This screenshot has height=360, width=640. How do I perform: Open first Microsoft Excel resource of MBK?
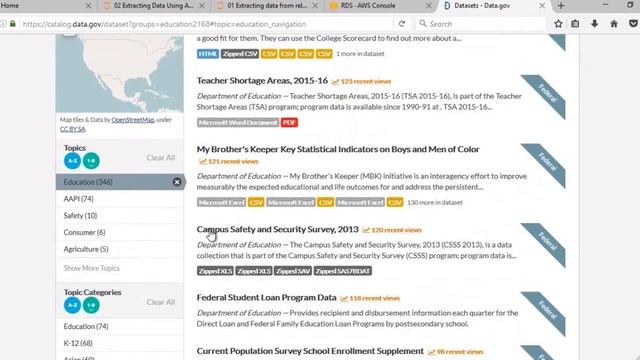pyautogui.click(x=221, y=202)
